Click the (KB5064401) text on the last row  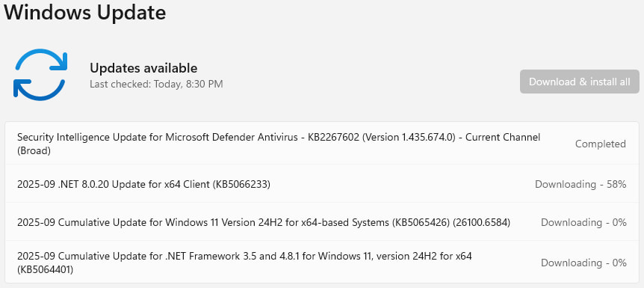[45, 270]
